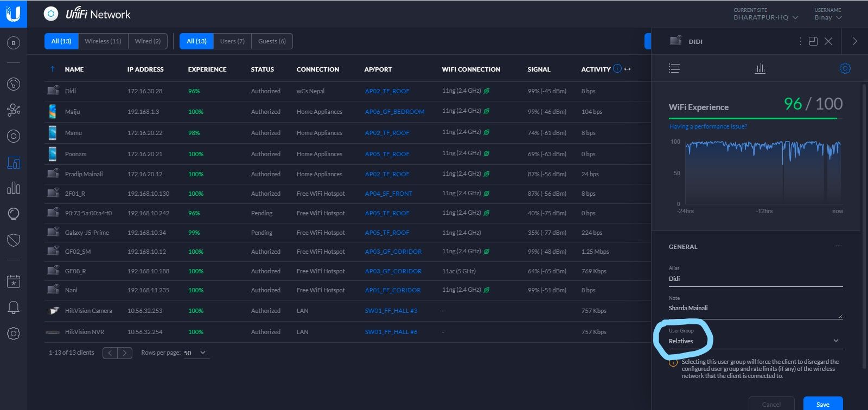
Task: Open the Settings gear in left sidebar
Action: coord(14,333)
